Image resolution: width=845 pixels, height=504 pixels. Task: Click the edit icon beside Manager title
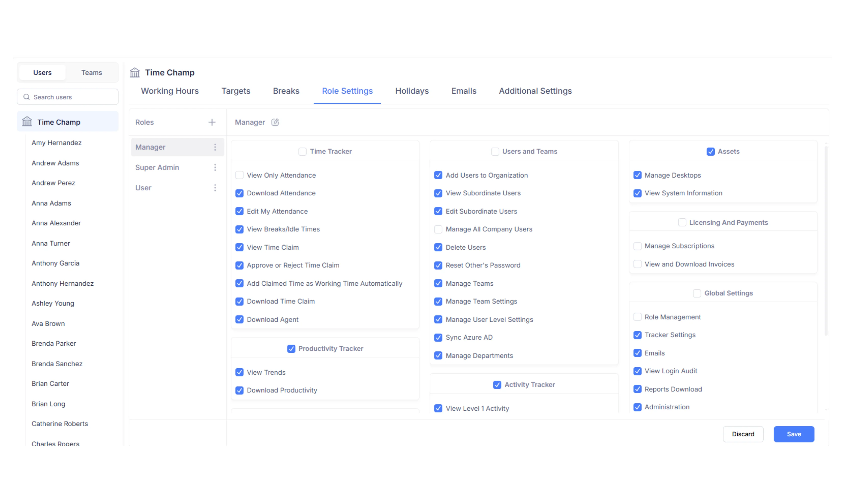tap(275, 122)
